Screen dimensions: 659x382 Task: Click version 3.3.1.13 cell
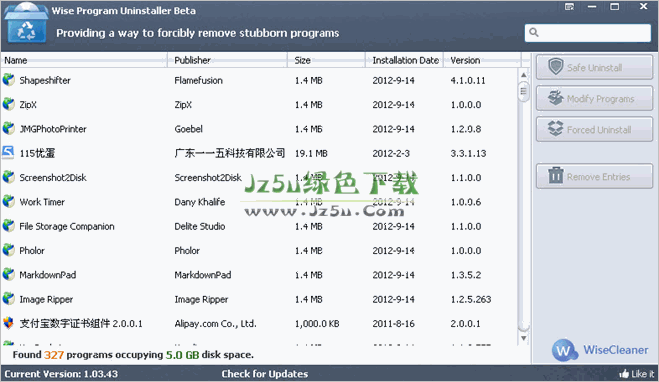[468, 153]
